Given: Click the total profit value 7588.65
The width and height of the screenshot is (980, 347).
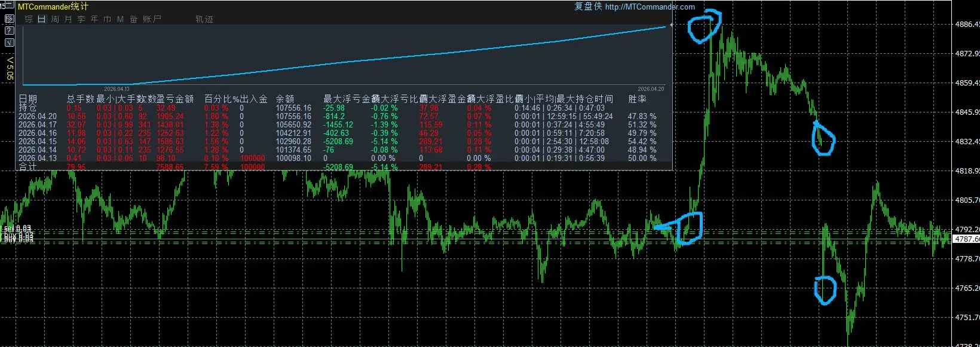Looking at the screenshot, I should (170, 167).
